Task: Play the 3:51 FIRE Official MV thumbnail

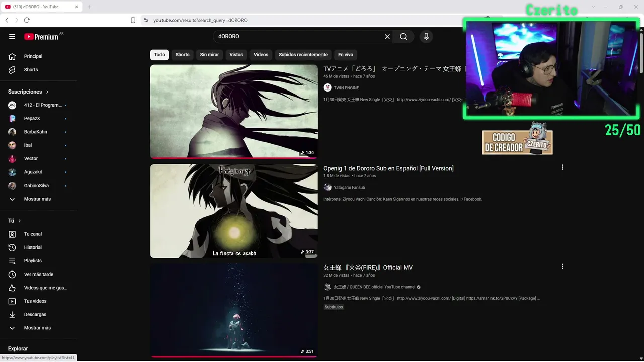Action: (234, 310)
